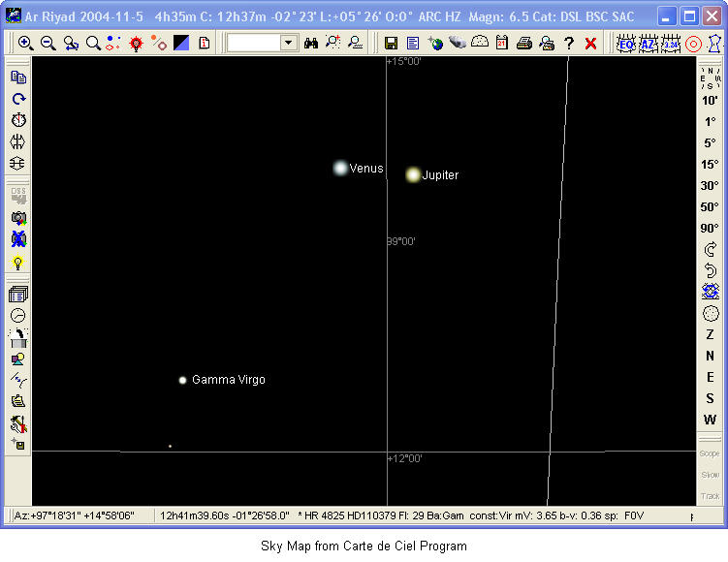Point view toward E east
This screenshot has height=562, width=728.
click(710, 377)
